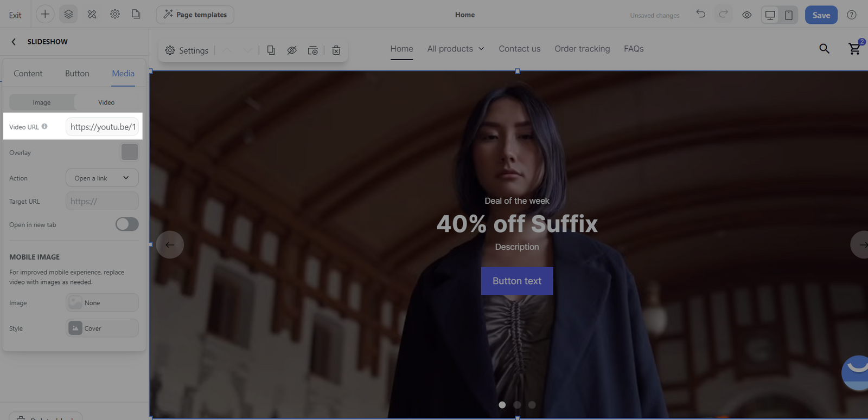Open the pages icon in top bar
The width and height of the screenshot is (868, 420).
tap(136, 15)
